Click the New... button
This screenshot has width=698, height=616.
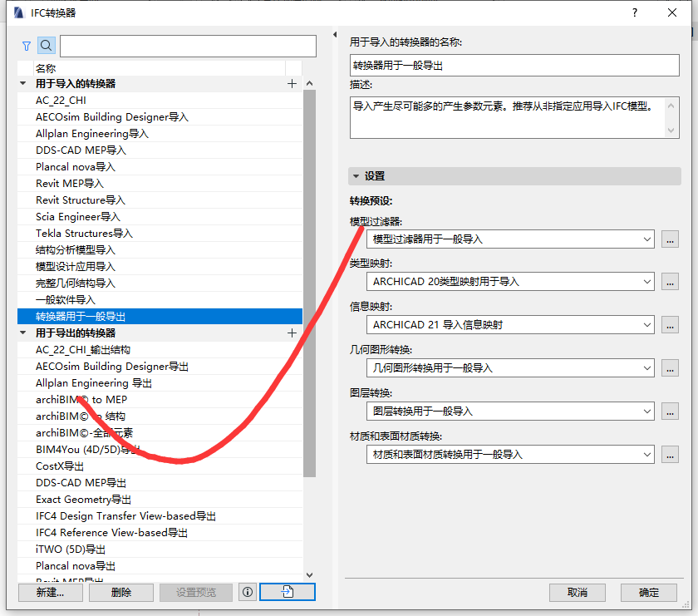click(51, 592)
